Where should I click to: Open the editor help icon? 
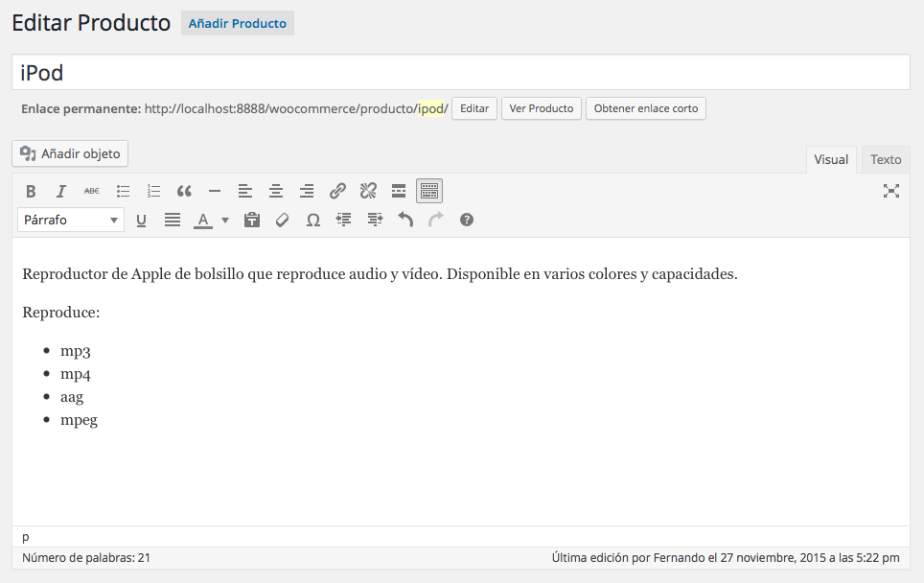pyautogui.click(x=467, y=220)
